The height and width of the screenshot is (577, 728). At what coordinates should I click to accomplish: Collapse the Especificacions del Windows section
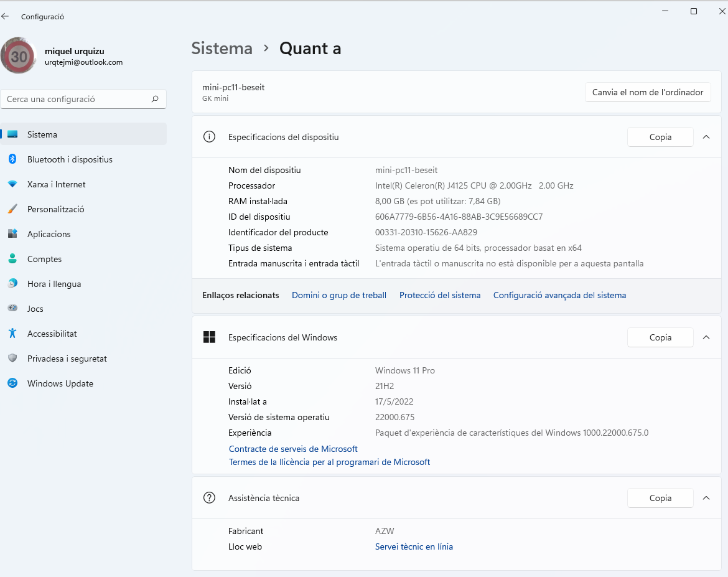pyautogui.click(x=706, y=337)
